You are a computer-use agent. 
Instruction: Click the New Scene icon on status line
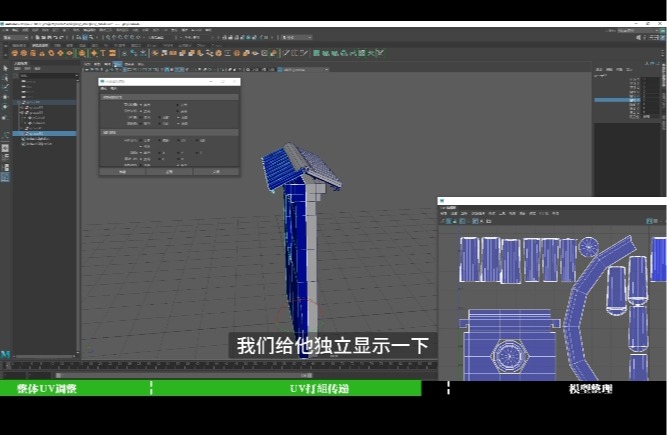pos(37,37)
